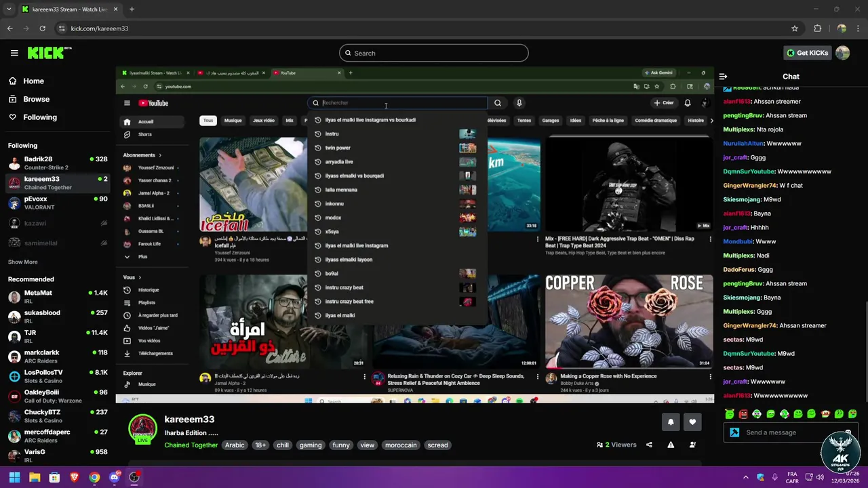Open ChuckyBTZ recommended channel
Image resolution: width=868 pixels, height=488 pixels.
pos(58,416)
